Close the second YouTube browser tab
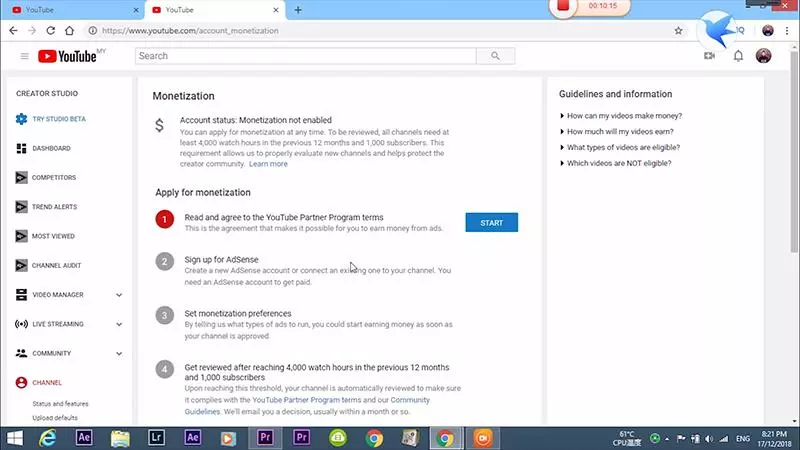This screenshot has width=800, height=450. click(276, 10)
